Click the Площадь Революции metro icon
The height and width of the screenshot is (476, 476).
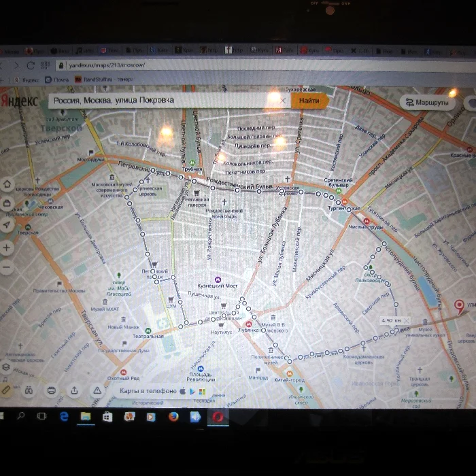coord(201,369)
